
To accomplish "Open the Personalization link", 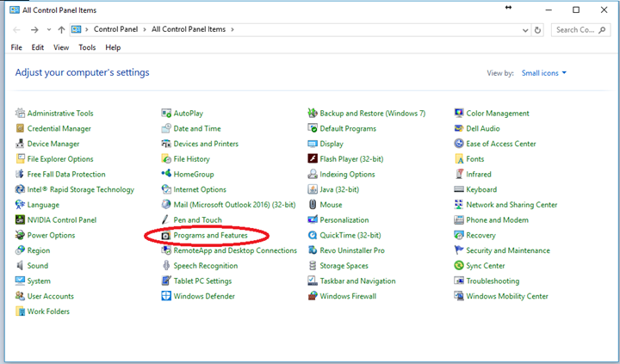I will [344, 219].
